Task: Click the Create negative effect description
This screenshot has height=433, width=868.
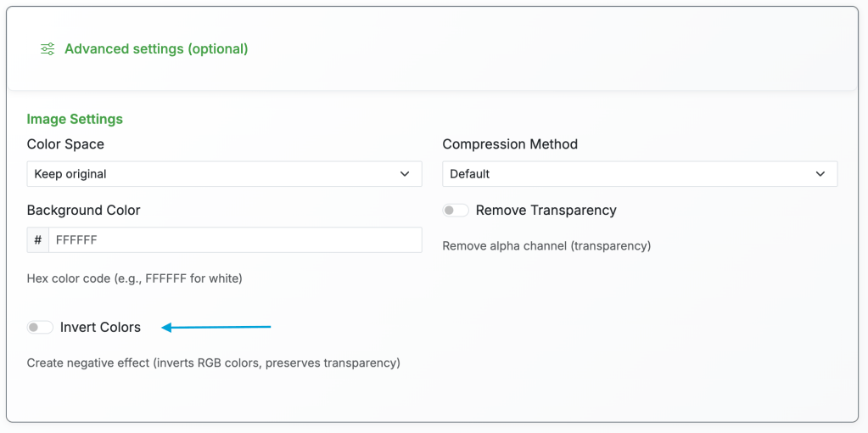Action: 213,363
